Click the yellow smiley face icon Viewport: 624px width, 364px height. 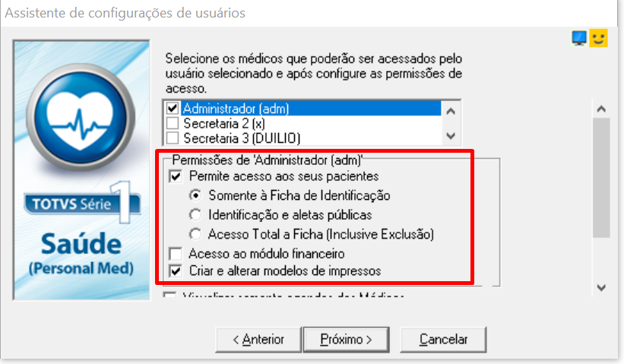[598, 38]
